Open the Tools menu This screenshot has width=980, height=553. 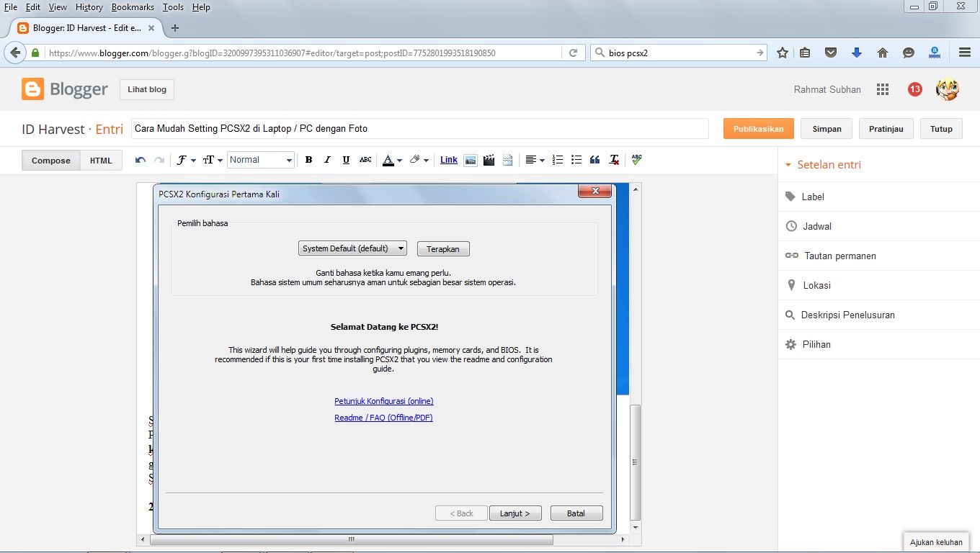click(x=173, y=6)
